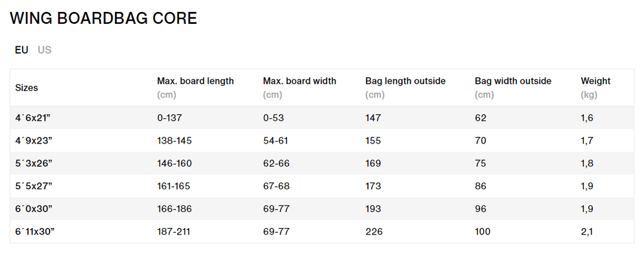The width and height of the screenshot is (644, 253).
Task: Click the Weight column header
Action: point(595,81)
